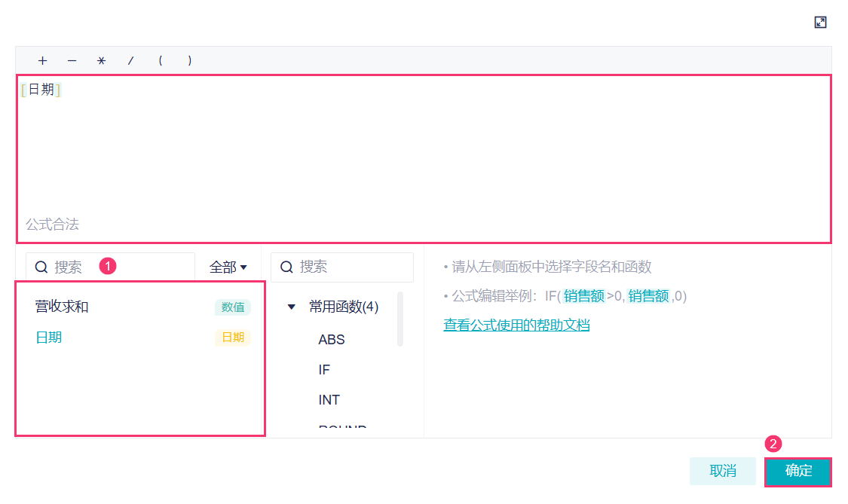
Task: Choose the INT function
Action: [329, 400]
